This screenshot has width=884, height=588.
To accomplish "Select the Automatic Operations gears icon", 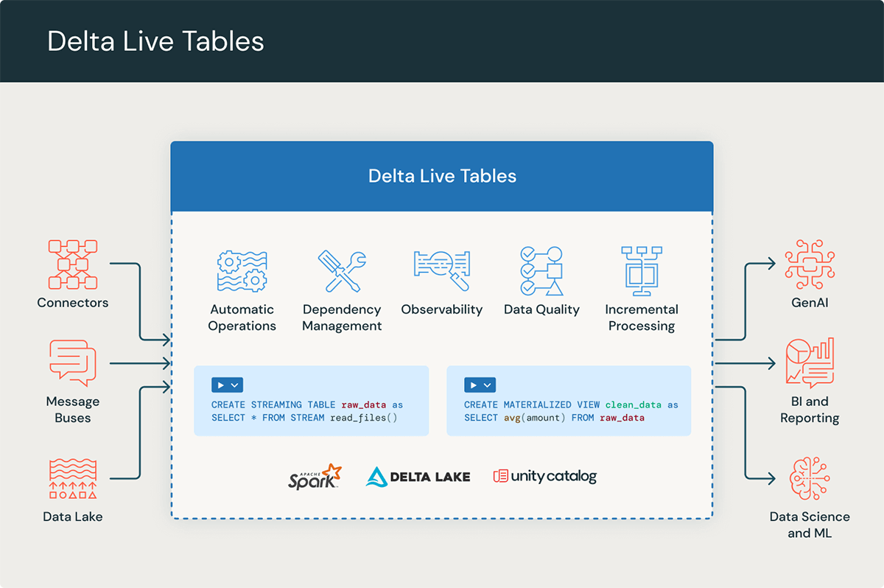I will (242, 270).
